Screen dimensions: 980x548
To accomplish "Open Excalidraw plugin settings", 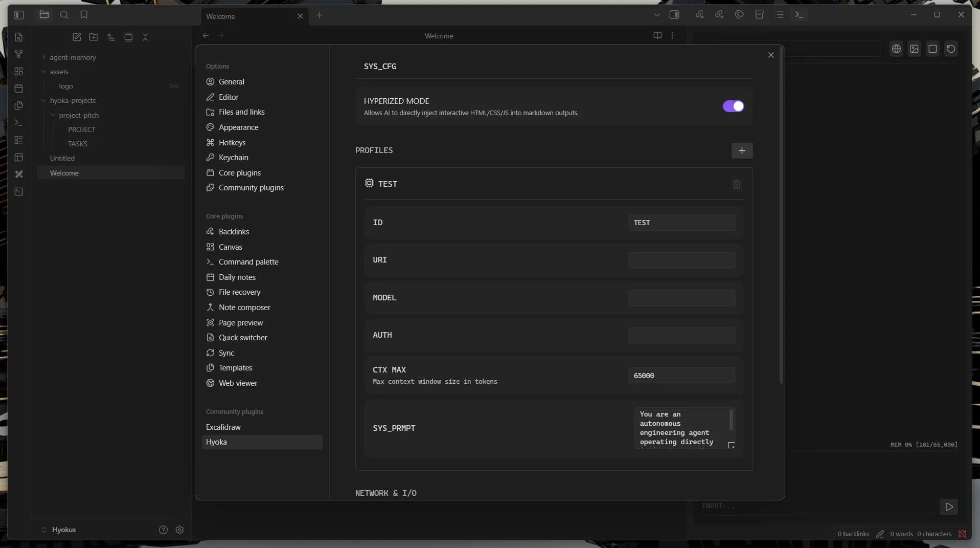I will 262,427.
